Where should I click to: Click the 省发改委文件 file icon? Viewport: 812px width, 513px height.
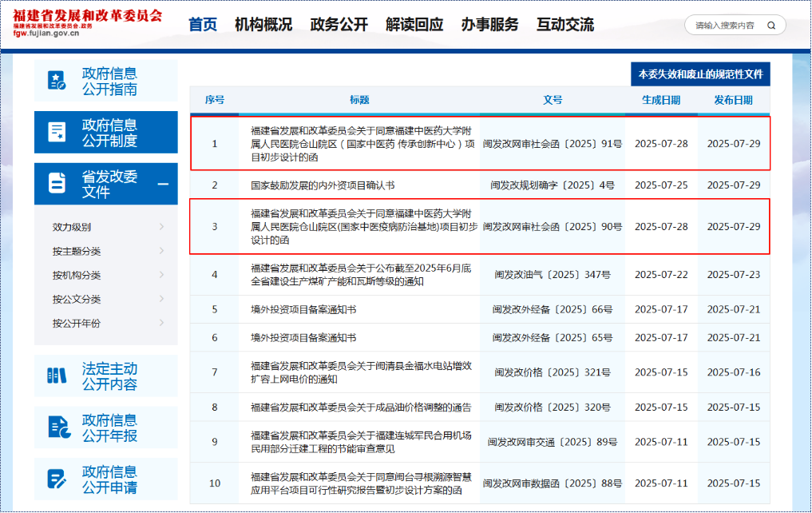coord(57,183)
